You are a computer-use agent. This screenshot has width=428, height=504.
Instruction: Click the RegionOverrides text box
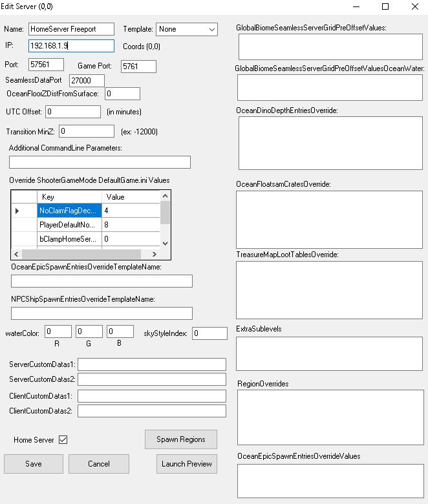330,417
